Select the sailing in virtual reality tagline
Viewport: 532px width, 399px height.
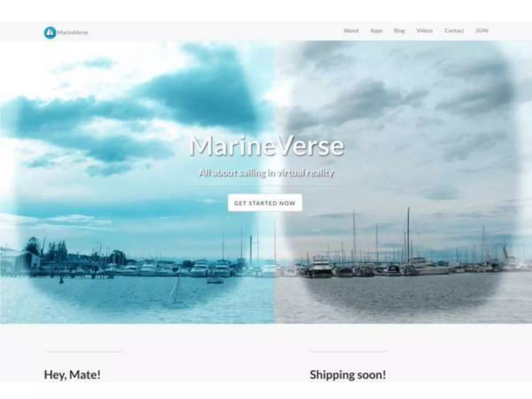tap(266, 173)
